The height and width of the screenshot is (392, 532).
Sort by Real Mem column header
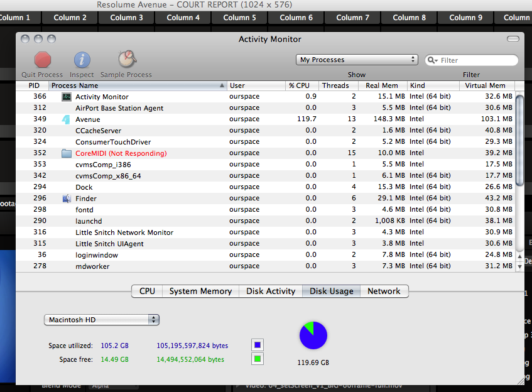383,85
